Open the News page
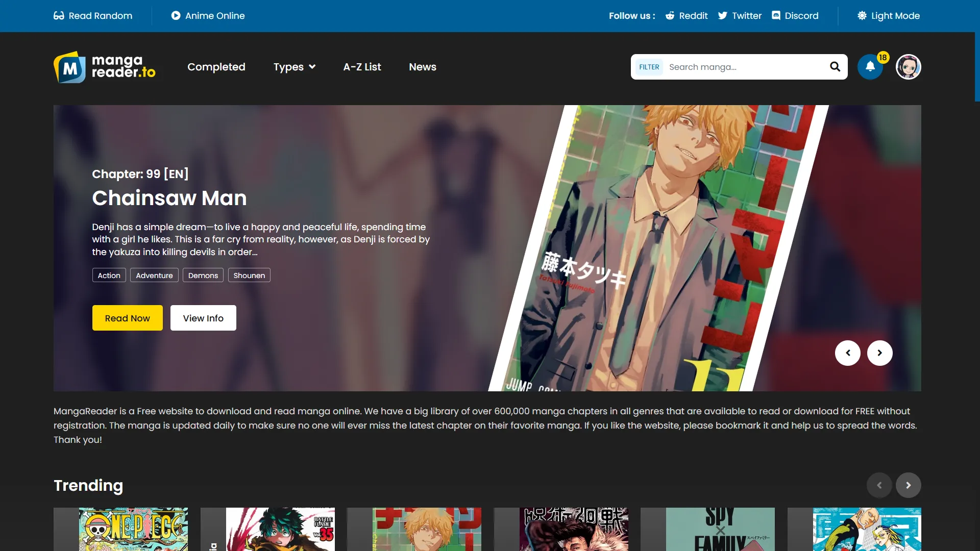Screen dimensions: 980x551 (423, 67)
